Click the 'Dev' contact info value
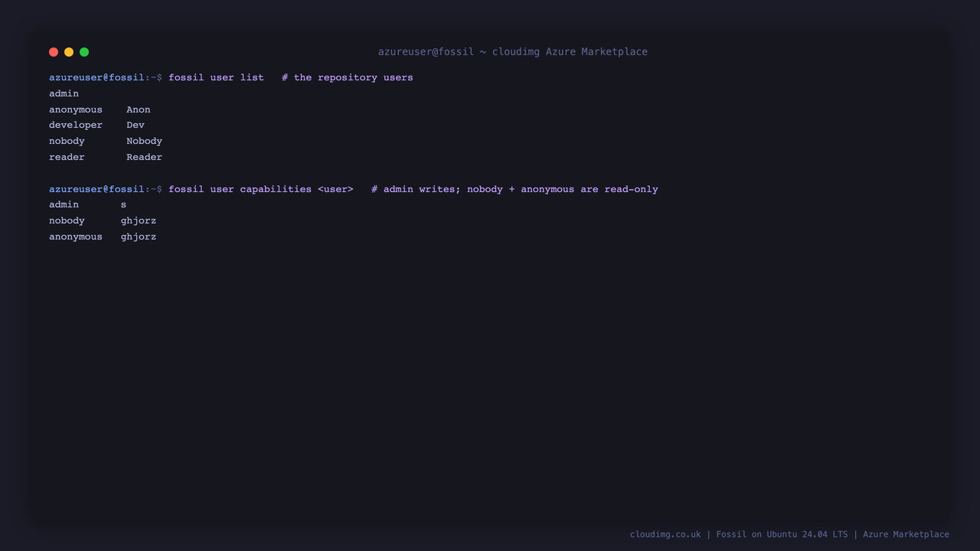Viewport: 980px width, 551px height. [136, 125]
